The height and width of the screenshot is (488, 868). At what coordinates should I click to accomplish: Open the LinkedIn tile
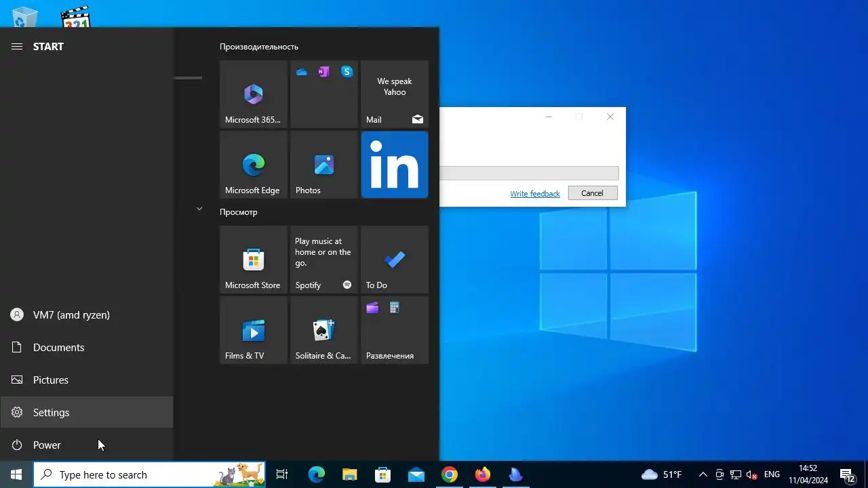click(395, 165)
